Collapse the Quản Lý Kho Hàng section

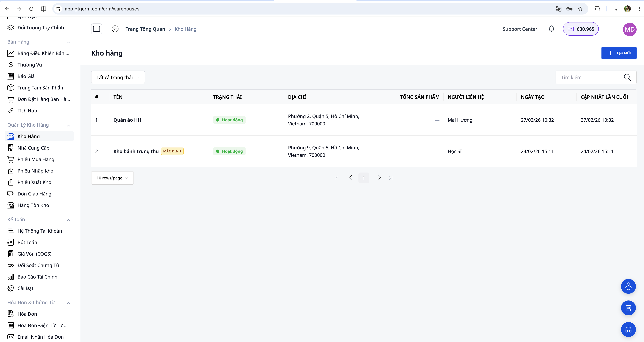(69, 125)
